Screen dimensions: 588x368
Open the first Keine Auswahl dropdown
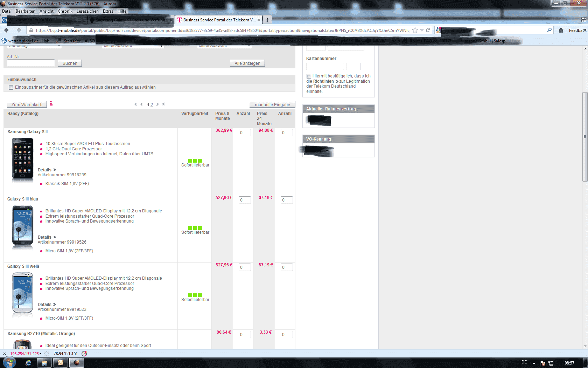133,46
